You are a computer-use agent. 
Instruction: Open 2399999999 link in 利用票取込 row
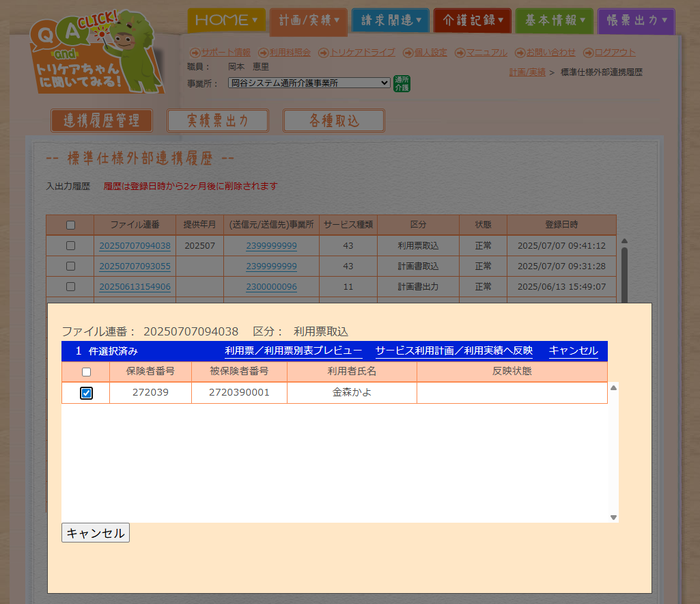(271, 246)
